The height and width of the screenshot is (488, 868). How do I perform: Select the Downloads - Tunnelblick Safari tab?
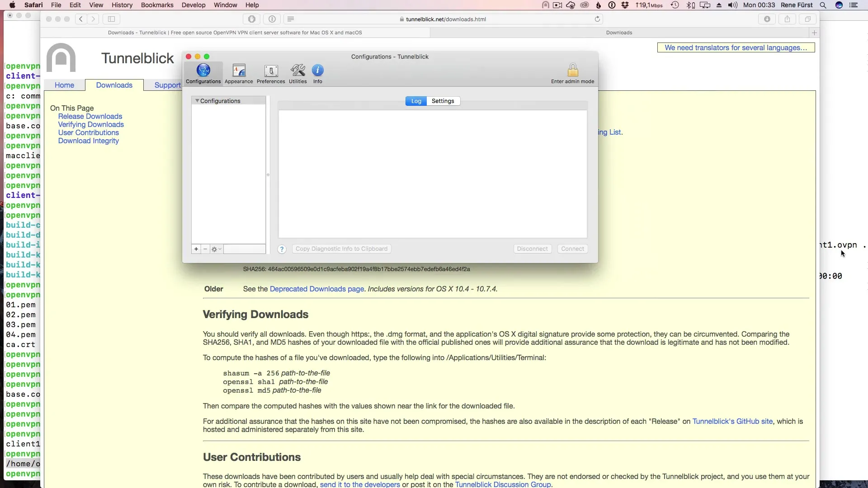pos(235,33)
